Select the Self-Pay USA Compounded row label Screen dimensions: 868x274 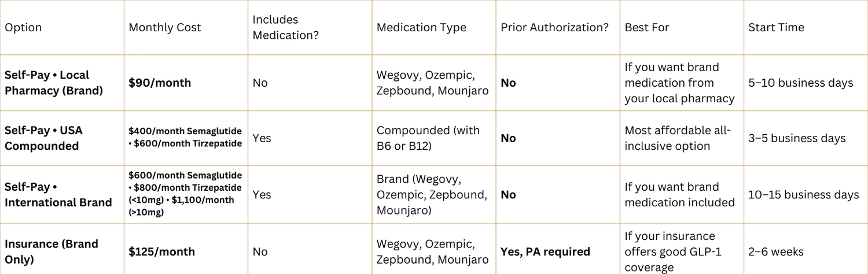[x=43, y=138]
